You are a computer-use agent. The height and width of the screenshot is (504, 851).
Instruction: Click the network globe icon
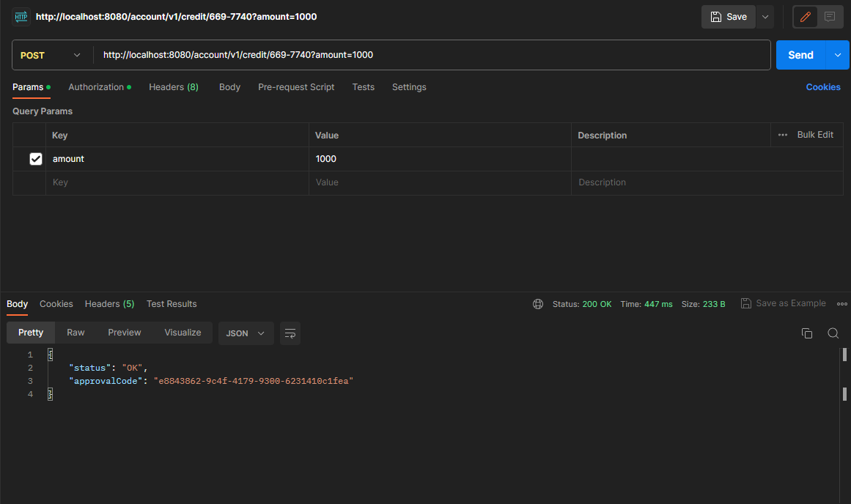pos(538,304)
